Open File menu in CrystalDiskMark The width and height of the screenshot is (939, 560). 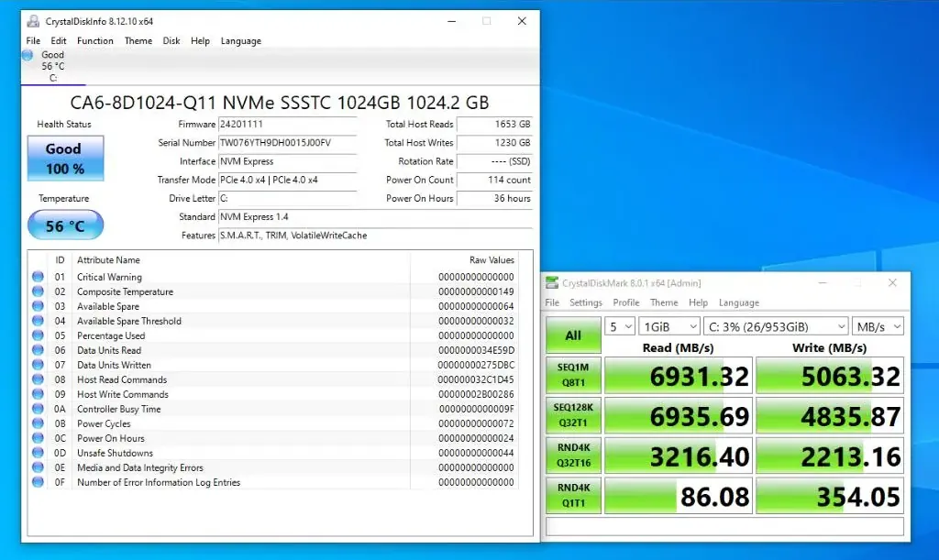[552, 302]
